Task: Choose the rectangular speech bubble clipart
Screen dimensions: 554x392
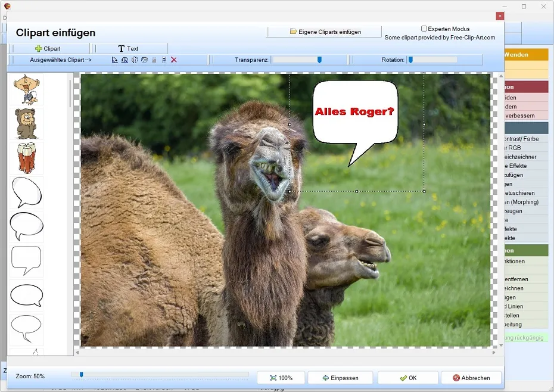Action: coord(26,261)
